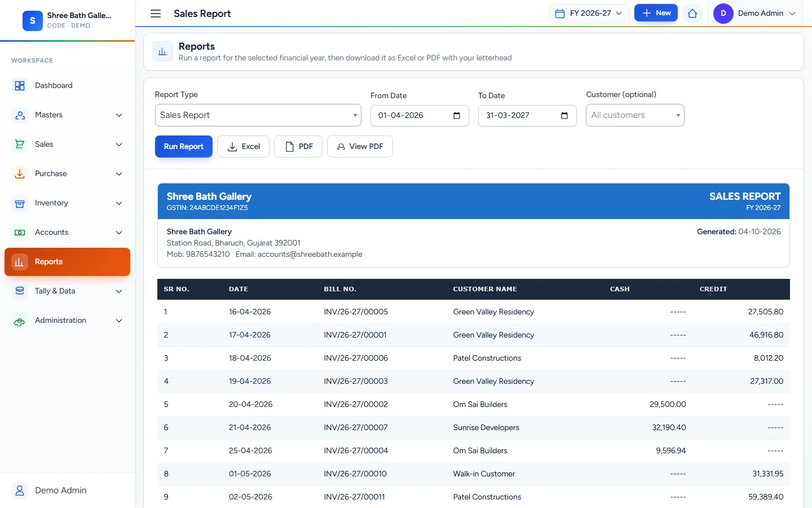Open Sales sidebar item
The image size is (812, 508).
[68, 144]
